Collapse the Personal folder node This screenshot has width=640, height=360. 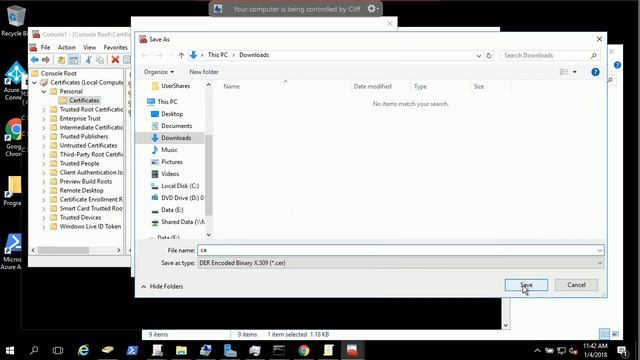click(x=44, y=91)
